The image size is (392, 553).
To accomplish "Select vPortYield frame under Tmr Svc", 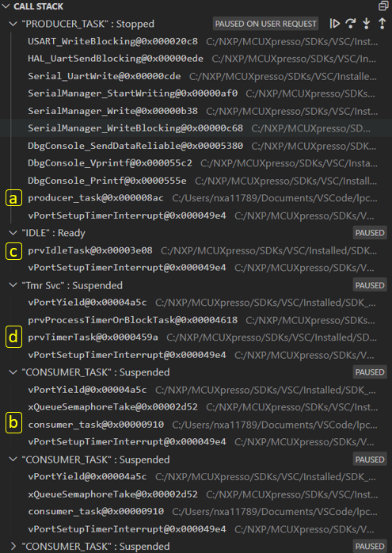I will [x=196, y=303].
